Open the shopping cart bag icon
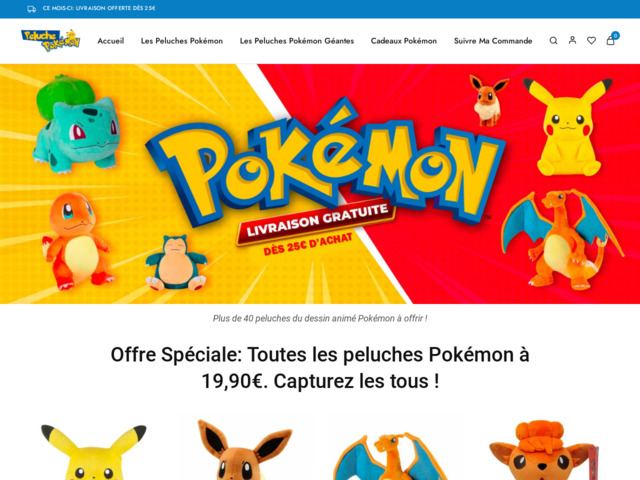This screenshot has height=480, width=640. pyautogui.click(x=610, y=40)
